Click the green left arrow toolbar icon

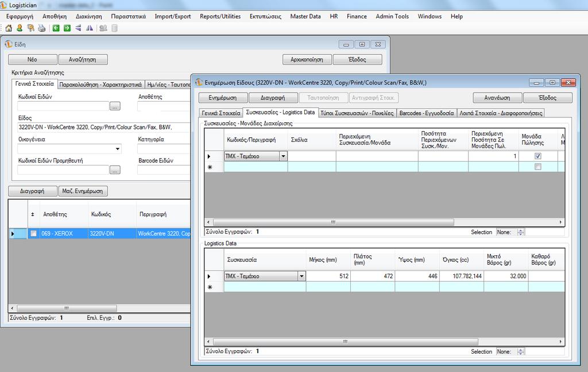pyautogui.click(x=56, y=28)
